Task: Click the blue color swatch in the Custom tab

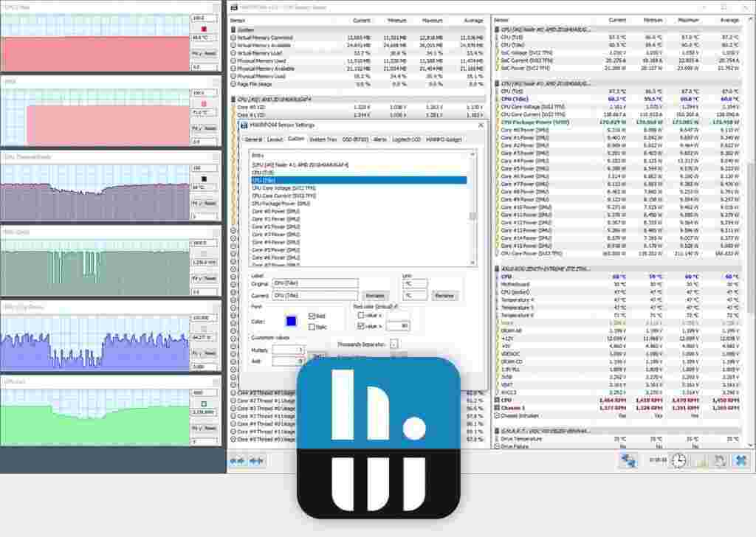Action: [291, 320]
